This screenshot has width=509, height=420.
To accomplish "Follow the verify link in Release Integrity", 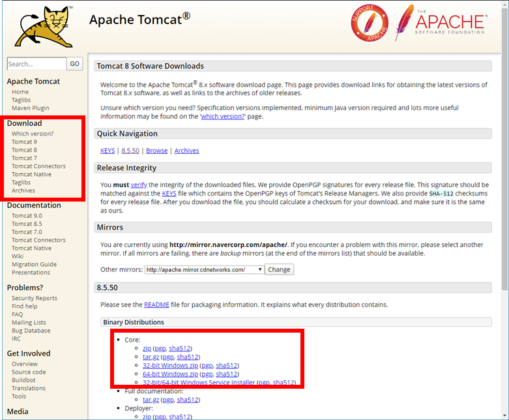I will point(139,185).
